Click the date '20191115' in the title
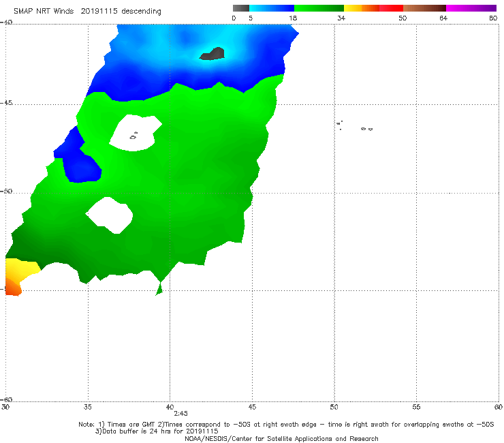Viewport: 504px width, 443px height. tap(99, 11)
